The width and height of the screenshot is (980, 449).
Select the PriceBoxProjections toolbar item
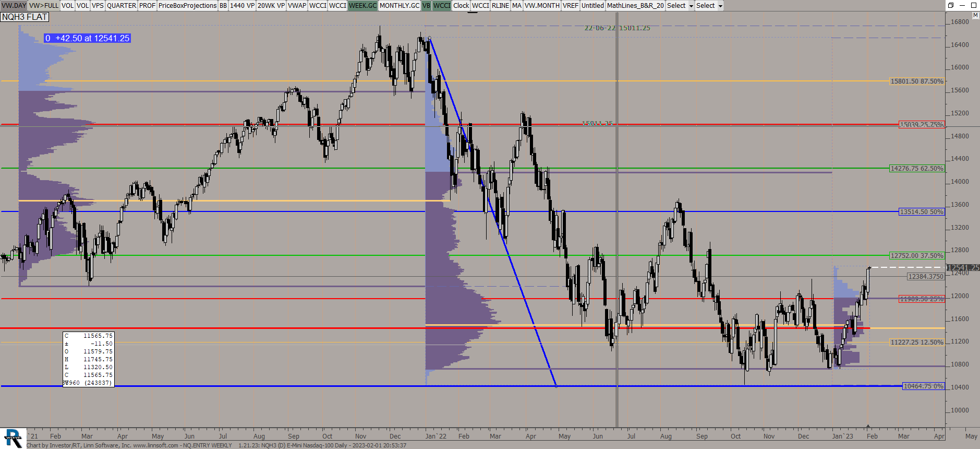(x=187, y=6)
